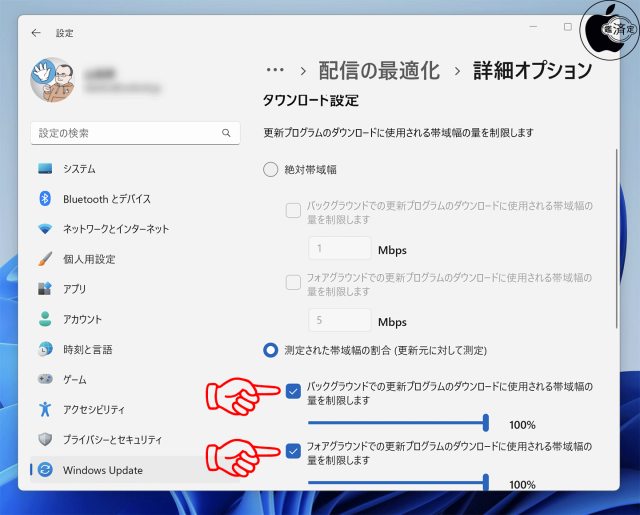Click the ダウンロード設定 heading
Screen dimensions: 640x515
(x=311, y=100)
